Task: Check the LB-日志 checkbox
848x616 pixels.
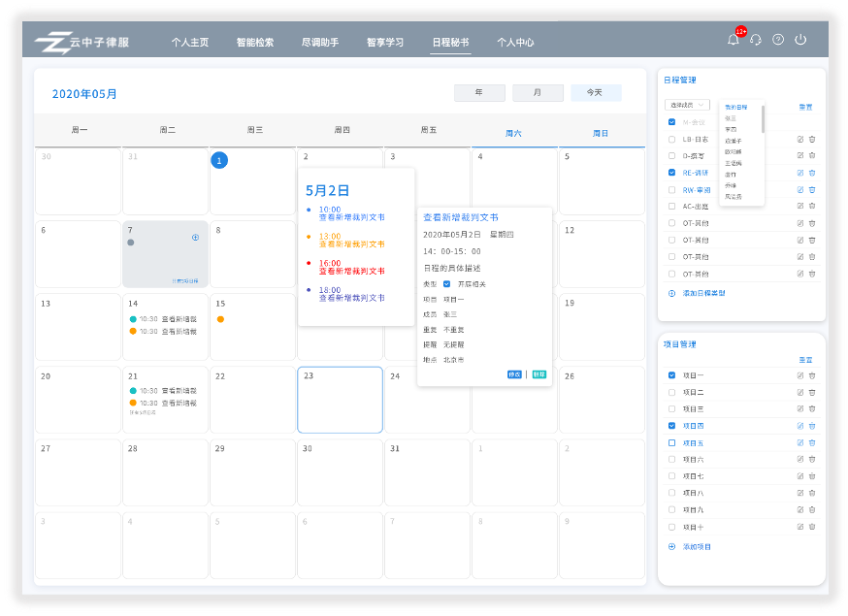Action: tap(671, 140)
